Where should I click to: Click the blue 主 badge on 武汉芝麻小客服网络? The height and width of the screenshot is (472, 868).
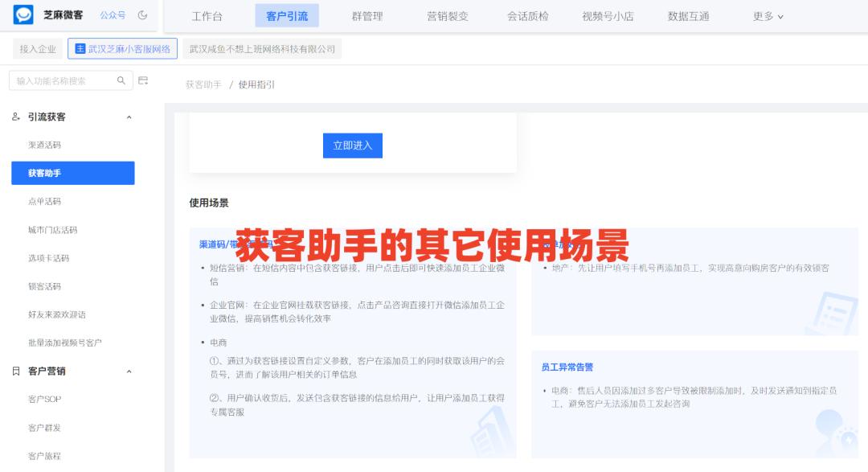point(80,49)
